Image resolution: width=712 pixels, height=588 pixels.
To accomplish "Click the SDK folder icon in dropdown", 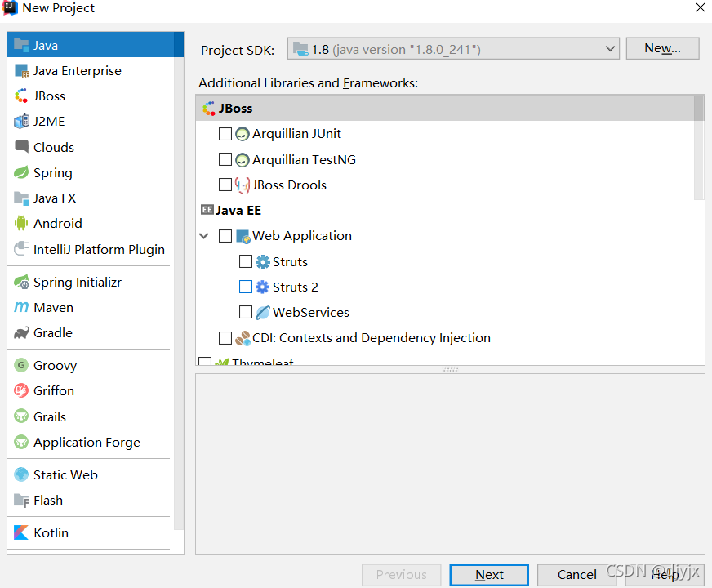I will coord(300,49).
